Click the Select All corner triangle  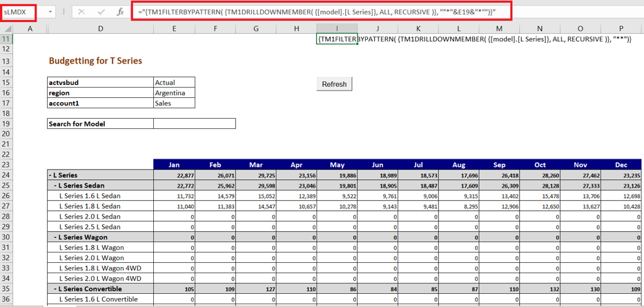tap(7, 28)
